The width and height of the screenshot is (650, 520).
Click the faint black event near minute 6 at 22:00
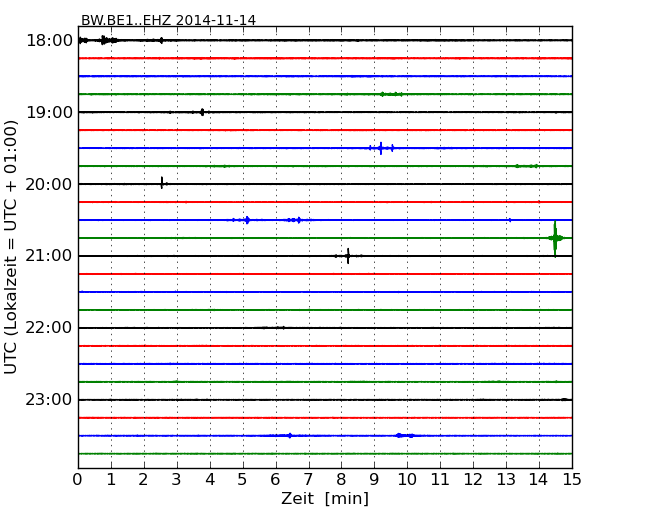(x=274, y=328)
